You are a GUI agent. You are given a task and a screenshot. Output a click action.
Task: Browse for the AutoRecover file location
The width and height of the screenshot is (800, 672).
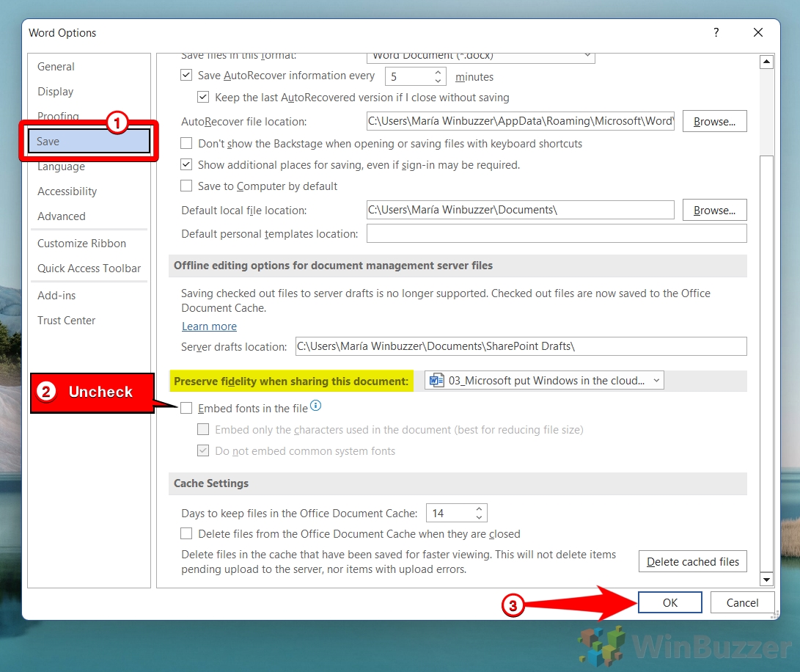pos(714,121)
